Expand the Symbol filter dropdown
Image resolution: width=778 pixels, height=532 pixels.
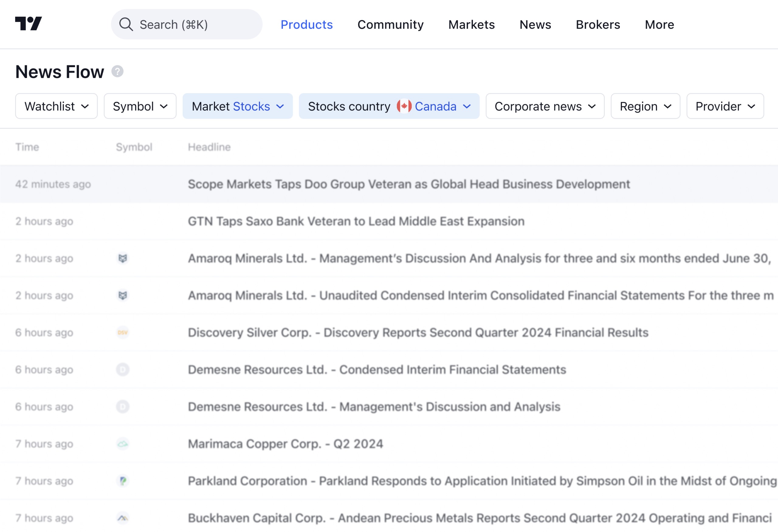[140, 106]
